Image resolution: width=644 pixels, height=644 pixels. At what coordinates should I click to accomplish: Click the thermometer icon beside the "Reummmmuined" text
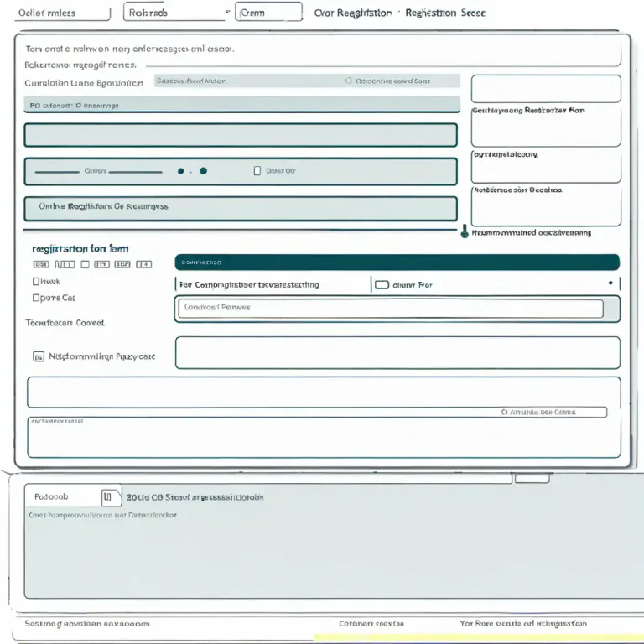pyautogui.click(x=465, y=231)
